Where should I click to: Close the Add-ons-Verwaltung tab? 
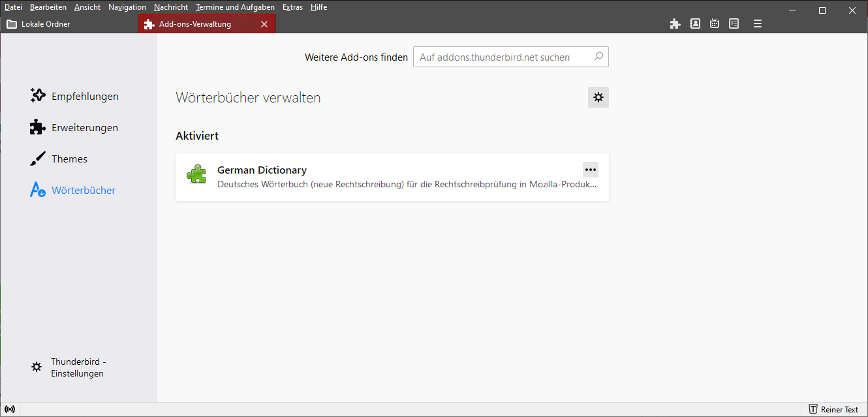coord(264,24)
